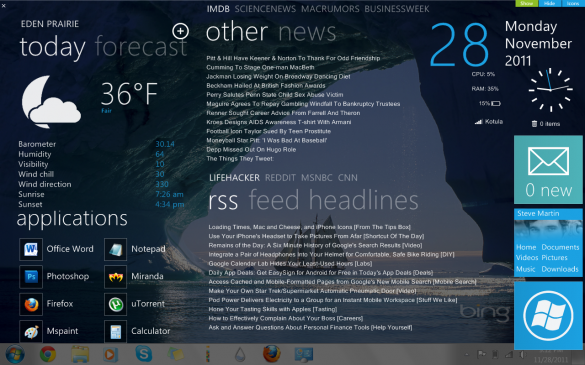This screenshot has width=585, height=365.
Task: Open 'Depp Missed Out On Hugo Role' headline
Action: click(251, 150)
